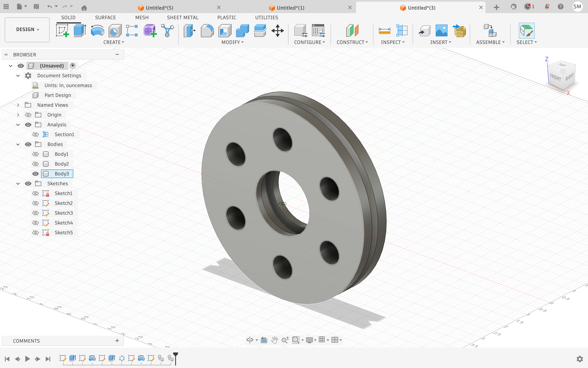Switch to the UTILITIES tab

267,18
